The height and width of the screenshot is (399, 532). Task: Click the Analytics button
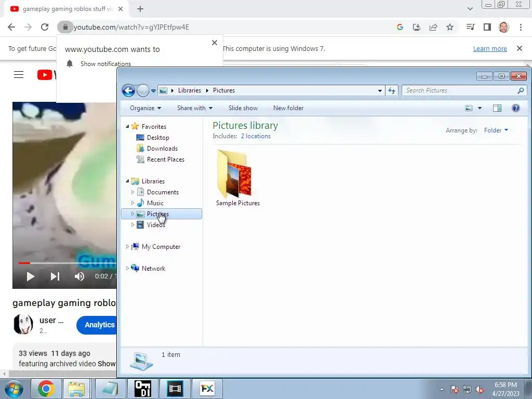pyautogui.click(x=97, y=325)
